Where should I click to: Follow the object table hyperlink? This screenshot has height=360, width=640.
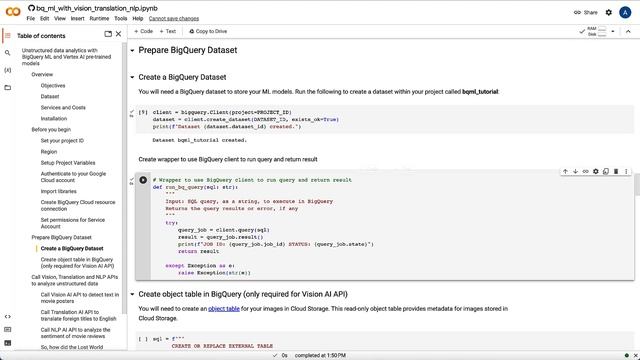point(224,309)
